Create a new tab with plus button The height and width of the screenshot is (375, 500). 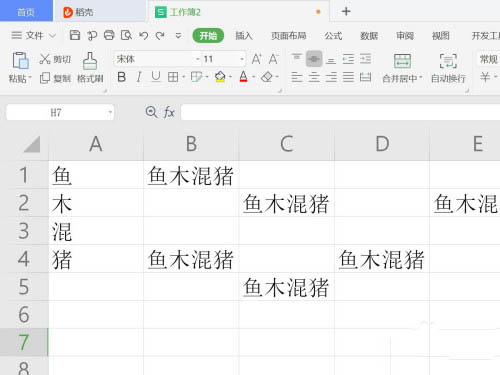tap(346, 12)
